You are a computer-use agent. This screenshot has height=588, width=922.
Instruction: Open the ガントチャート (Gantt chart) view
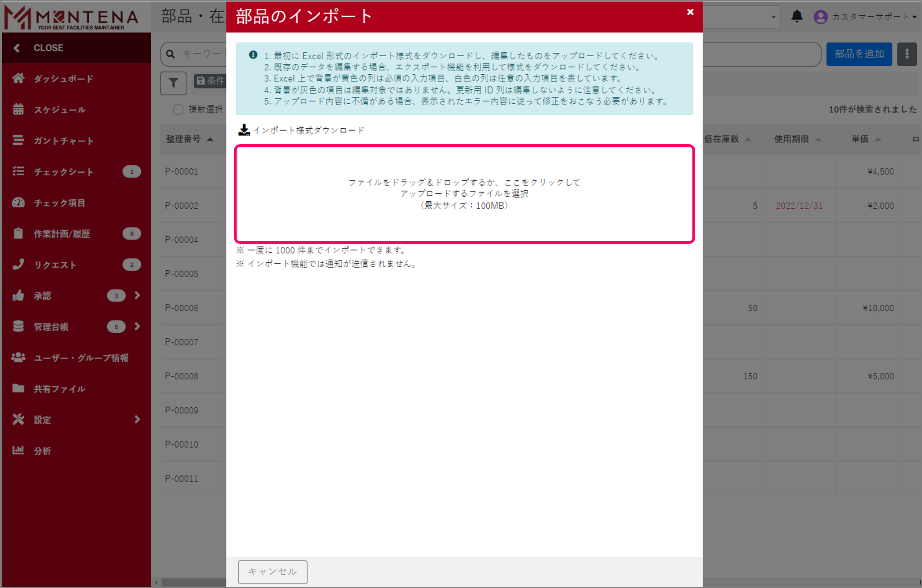(x=63, y=141)
